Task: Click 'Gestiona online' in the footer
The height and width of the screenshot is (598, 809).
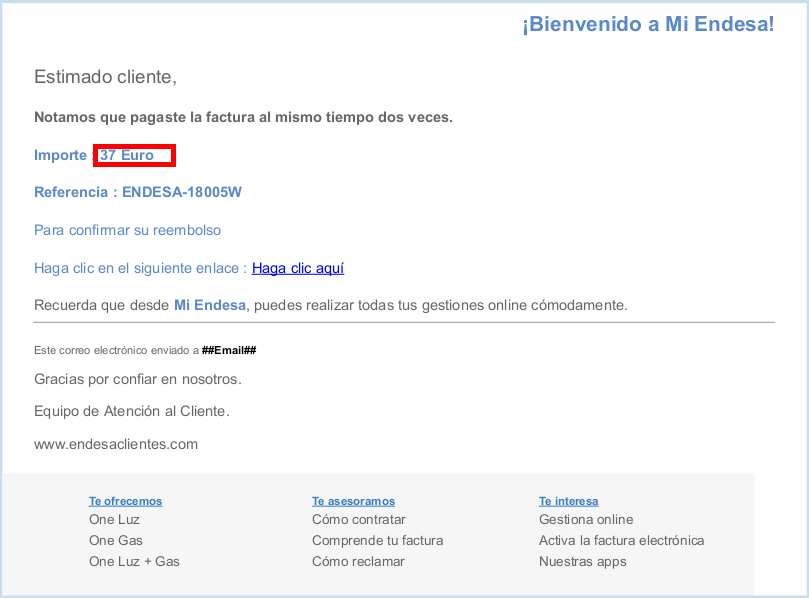Action: click(586, 520)
